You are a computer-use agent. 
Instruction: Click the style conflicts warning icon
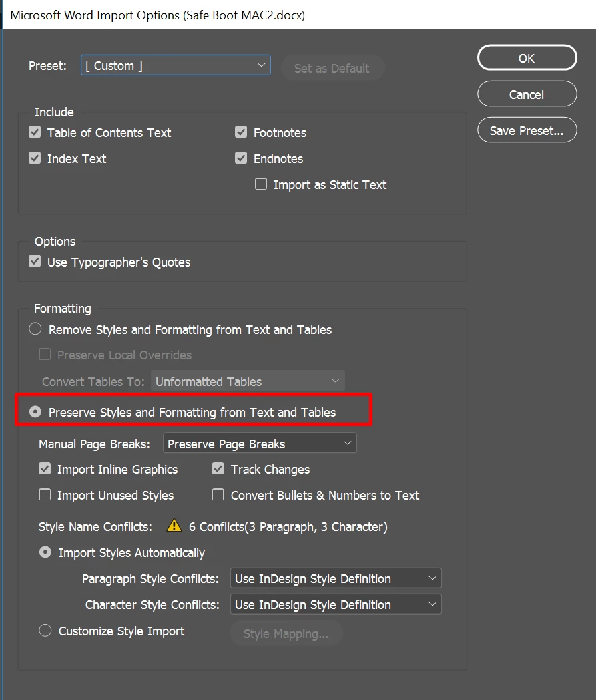tap(174, 526)
